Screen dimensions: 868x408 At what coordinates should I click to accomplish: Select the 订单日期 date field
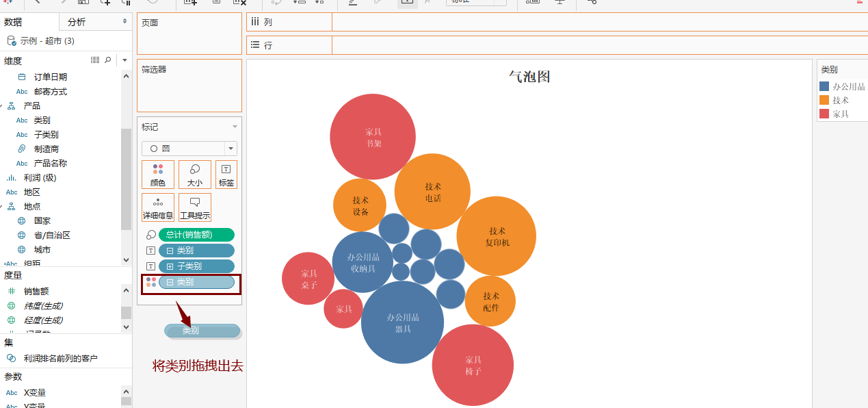[x=51, y=77]
